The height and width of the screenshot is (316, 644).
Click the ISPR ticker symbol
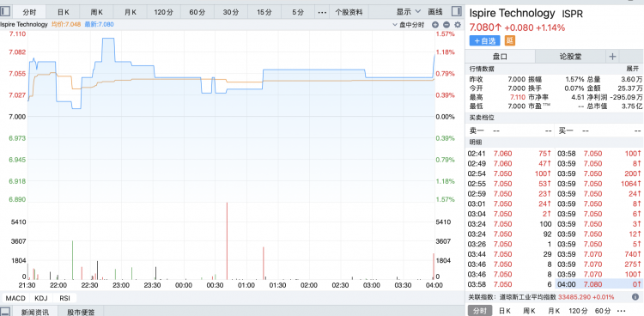tap(572, 14)
